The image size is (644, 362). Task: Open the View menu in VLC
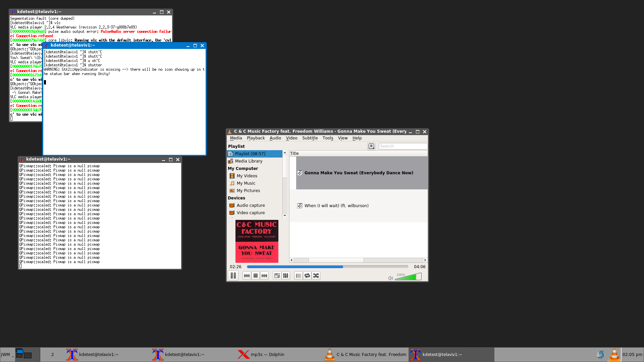click(343, 138)
